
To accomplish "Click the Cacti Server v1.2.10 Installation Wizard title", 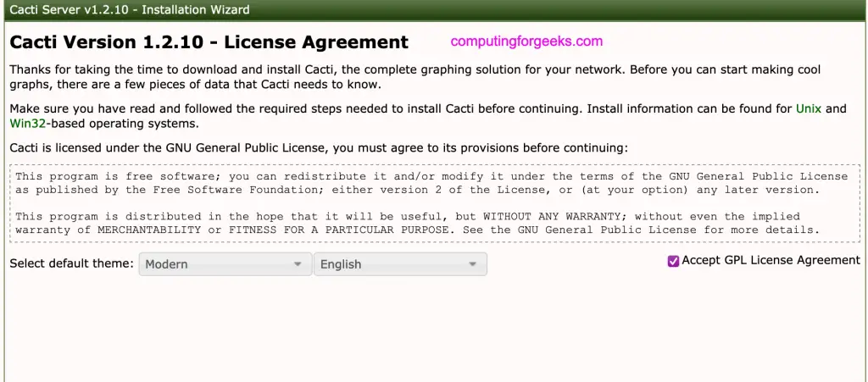I will click(x=130, y=9).
